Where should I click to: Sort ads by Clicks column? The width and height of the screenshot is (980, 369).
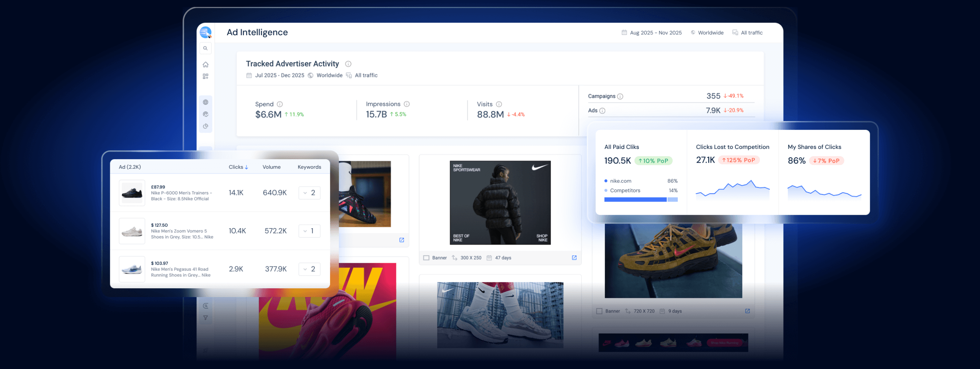pos(238,167)
